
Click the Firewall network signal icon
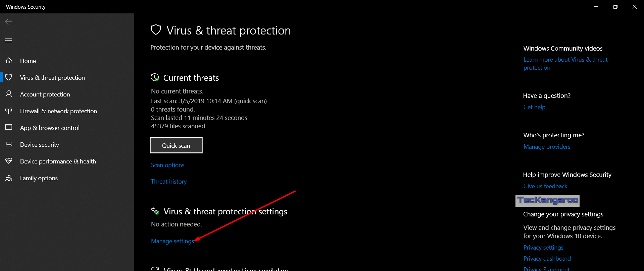(x=9, y=111)
